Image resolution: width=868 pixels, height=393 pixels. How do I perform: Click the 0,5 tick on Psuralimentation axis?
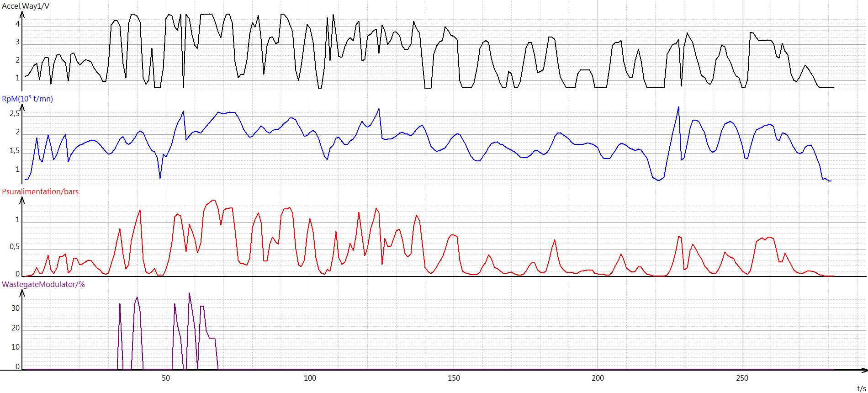pos(15,247)
